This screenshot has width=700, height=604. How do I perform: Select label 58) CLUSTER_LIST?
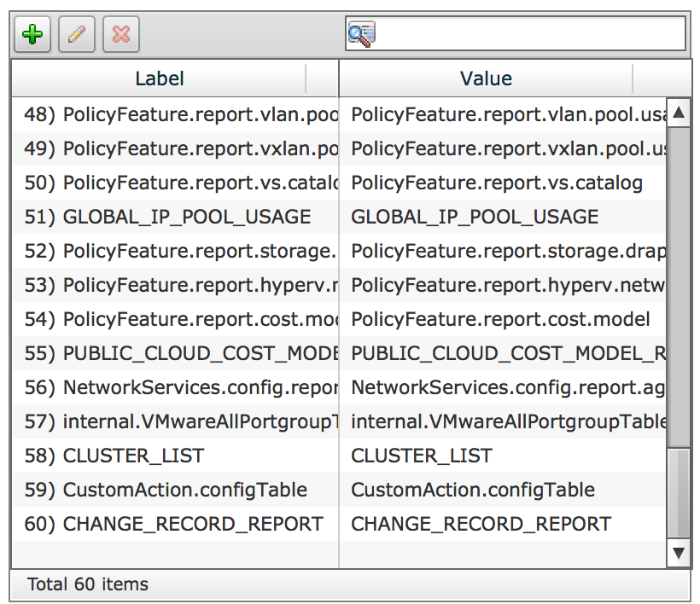point(176,456)
